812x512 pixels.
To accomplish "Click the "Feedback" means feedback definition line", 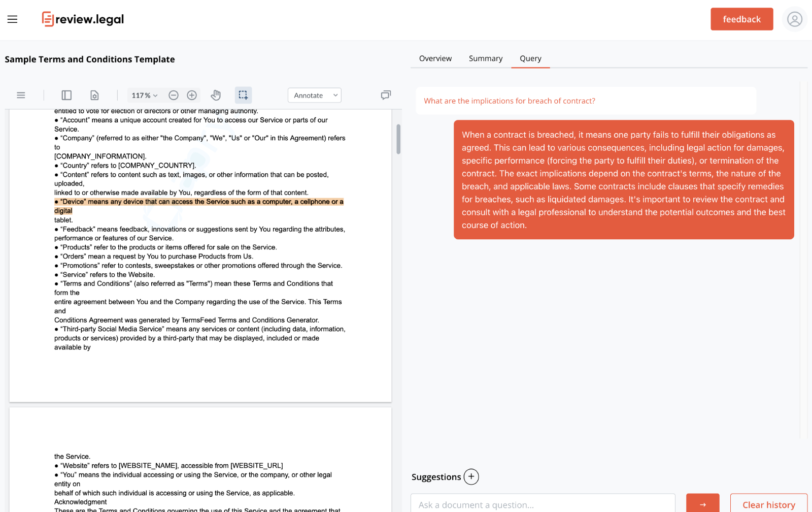I will click(199, 229).
